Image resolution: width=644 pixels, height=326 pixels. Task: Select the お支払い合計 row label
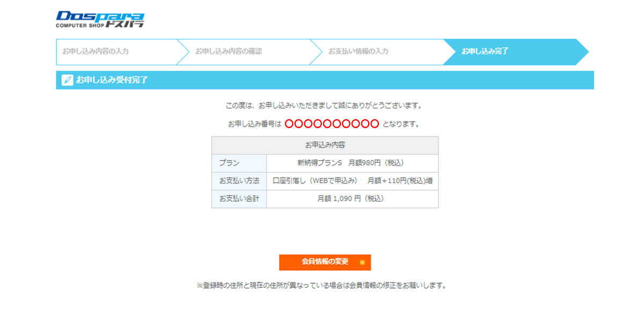[x=239, y=199]
